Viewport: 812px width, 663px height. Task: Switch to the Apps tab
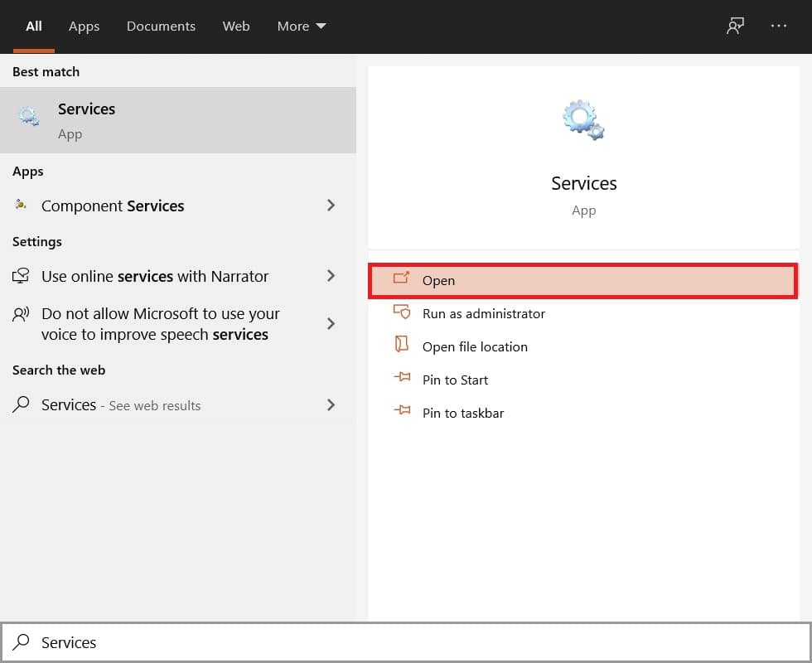coord(84,27)
